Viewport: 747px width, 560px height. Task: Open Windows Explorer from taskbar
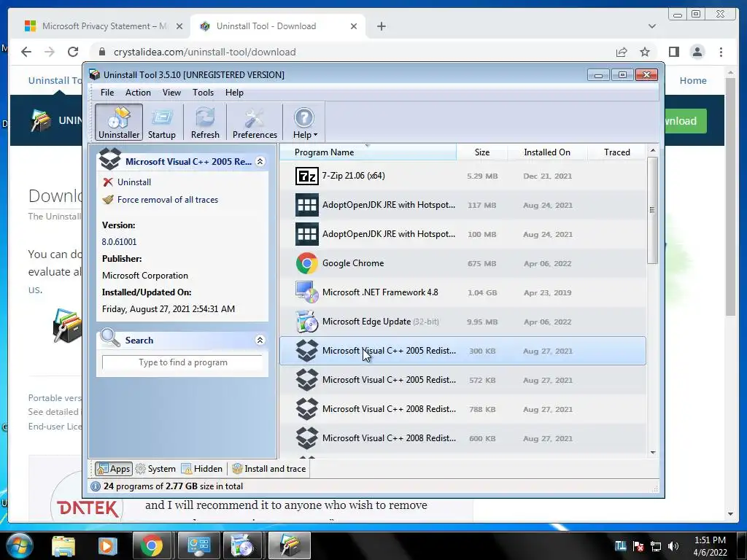63,545
